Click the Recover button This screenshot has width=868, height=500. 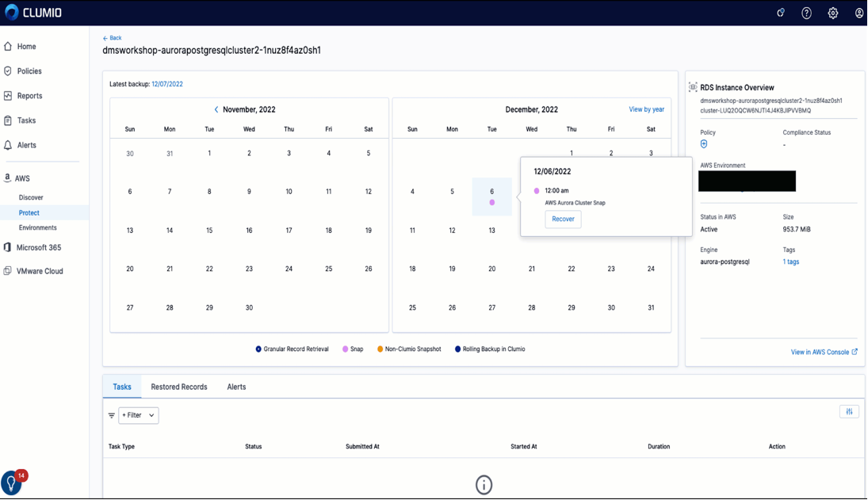(563, 219)
